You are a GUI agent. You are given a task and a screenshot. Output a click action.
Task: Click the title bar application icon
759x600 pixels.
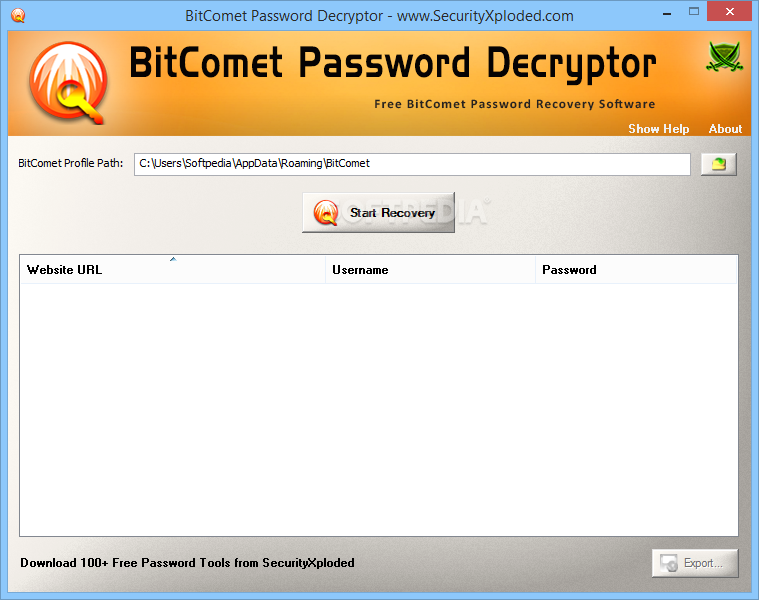coord(18,15)
